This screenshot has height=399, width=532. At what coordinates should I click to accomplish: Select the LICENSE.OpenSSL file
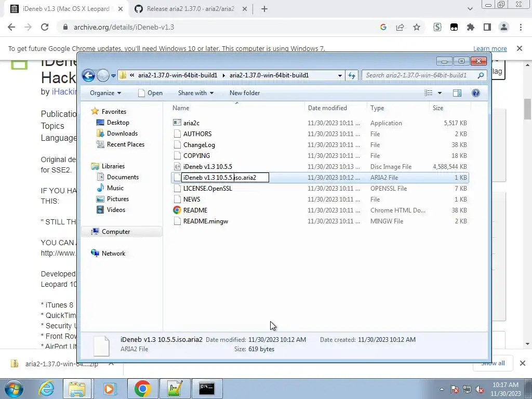pyautogui.click(x=320, y=188)
